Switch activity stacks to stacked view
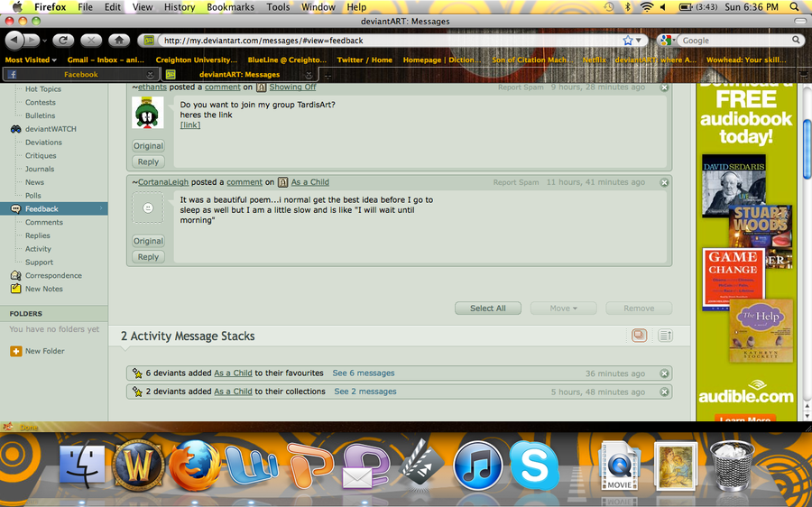The height and width of the screenshot is (507, 812). tap(639, 336)
